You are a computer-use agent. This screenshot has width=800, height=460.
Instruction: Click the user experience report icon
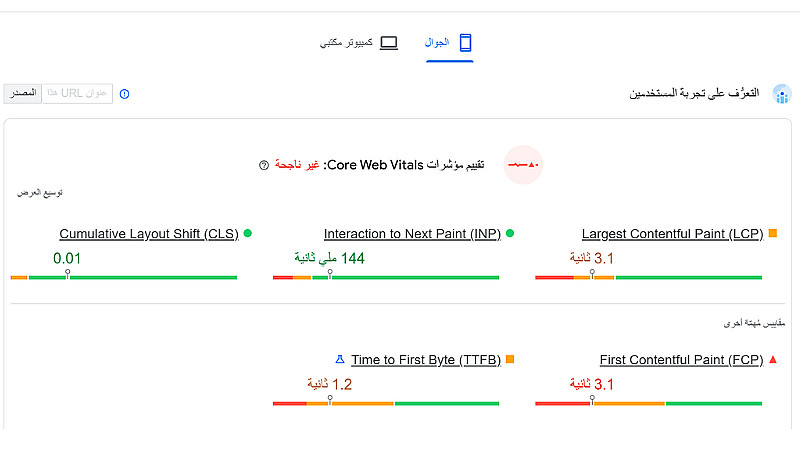782,94
